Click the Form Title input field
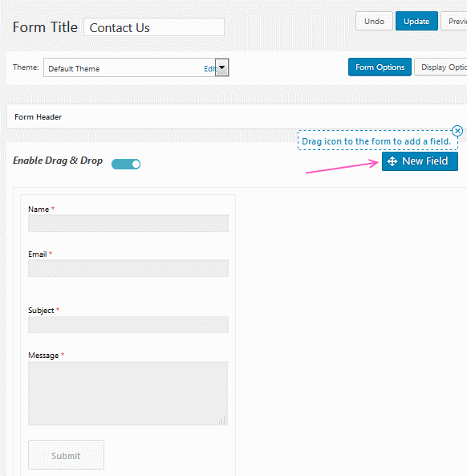 (x=154, y=27)
